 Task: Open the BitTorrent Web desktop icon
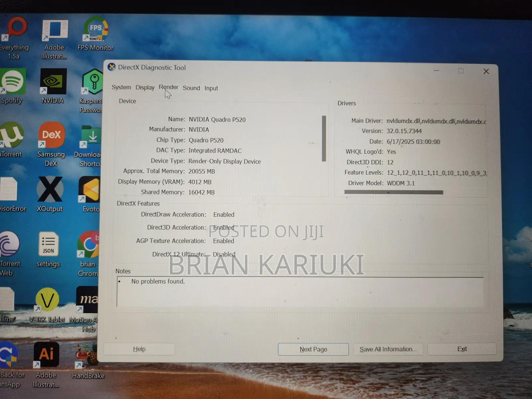click(x=10, y=254)
